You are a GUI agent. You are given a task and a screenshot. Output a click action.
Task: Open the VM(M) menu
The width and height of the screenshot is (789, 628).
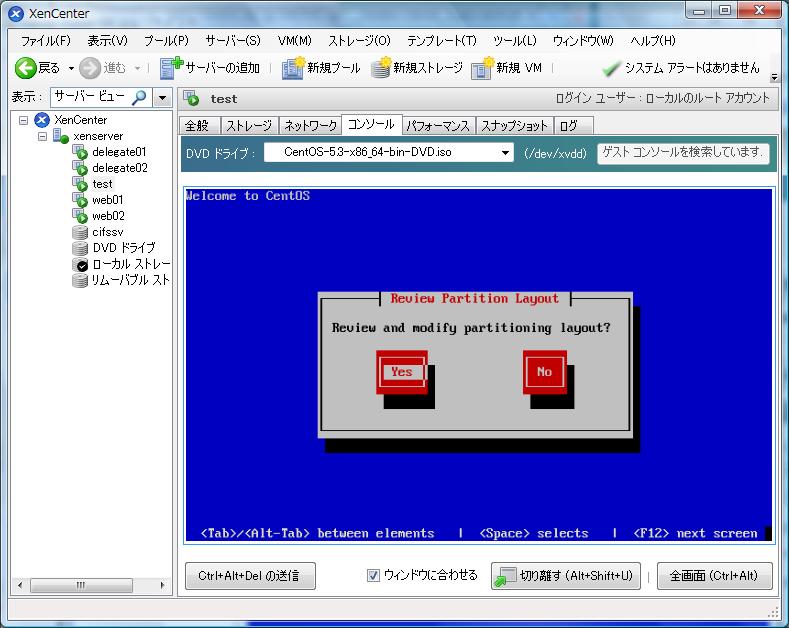coord(295,41)
